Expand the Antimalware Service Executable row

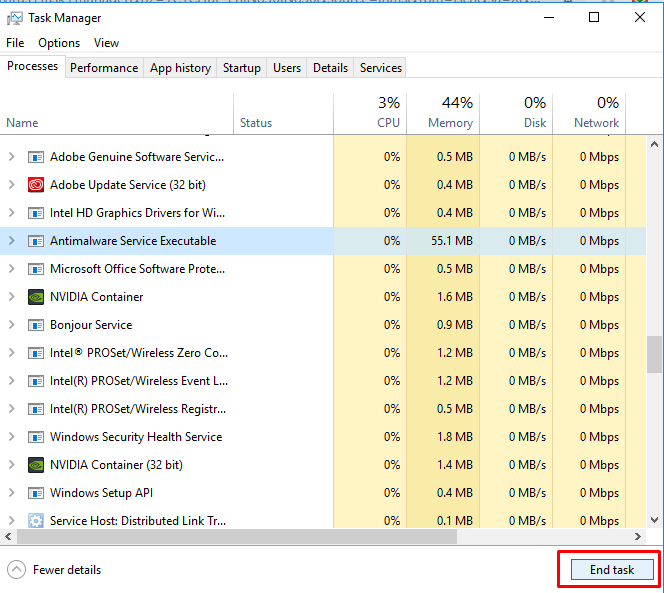point(12,241)
